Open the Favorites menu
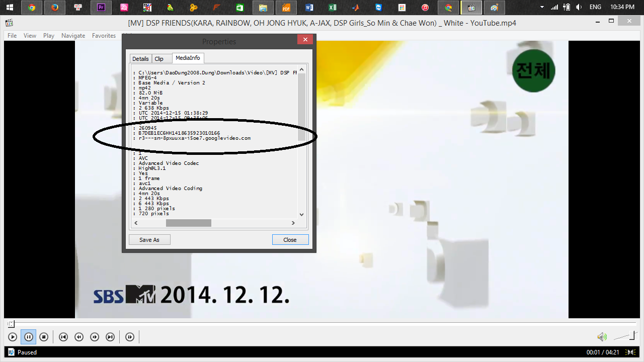 [104, 36]
